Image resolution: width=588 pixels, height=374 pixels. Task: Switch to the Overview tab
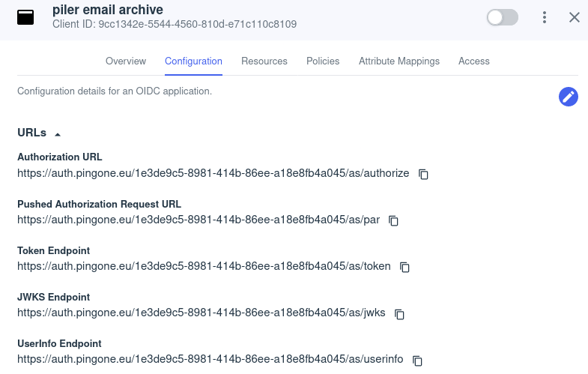pos(126,61)
